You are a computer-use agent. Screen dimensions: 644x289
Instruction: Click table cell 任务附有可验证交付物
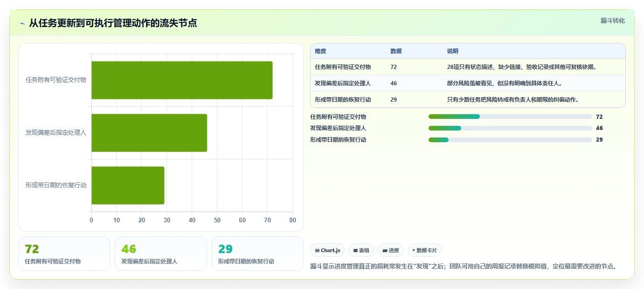(x=343, y=67)
